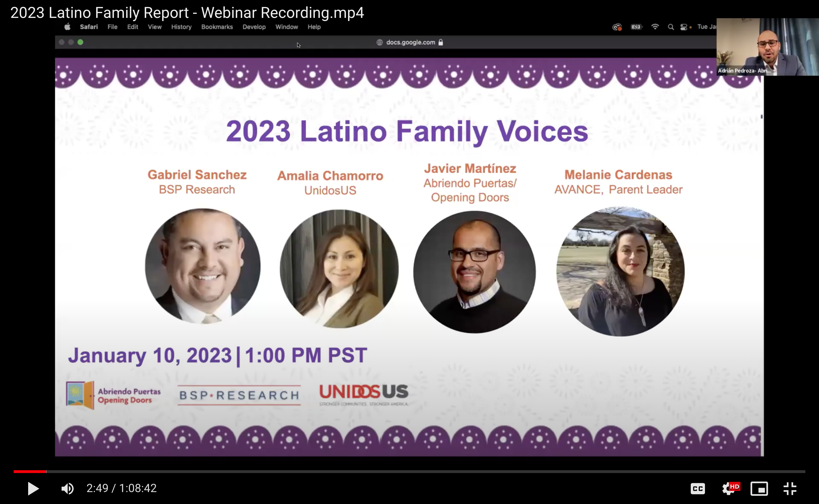
Task: Click the 'Javier Martínez' name text
Action: point(470,168)
